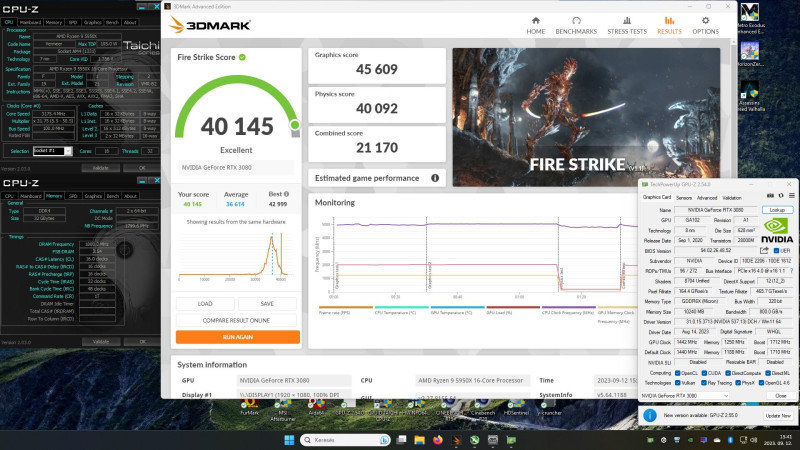Click the LOAD button in 3DMark
The image size is (800, 450).
pyautogui.click(x=205, y=304)
